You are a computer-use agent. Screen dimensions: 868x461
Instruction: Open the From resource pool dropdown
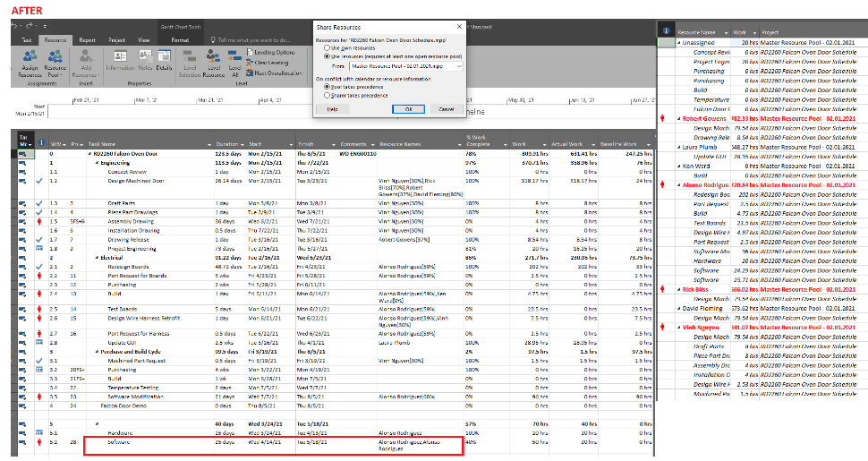click(x=459, y=66)
